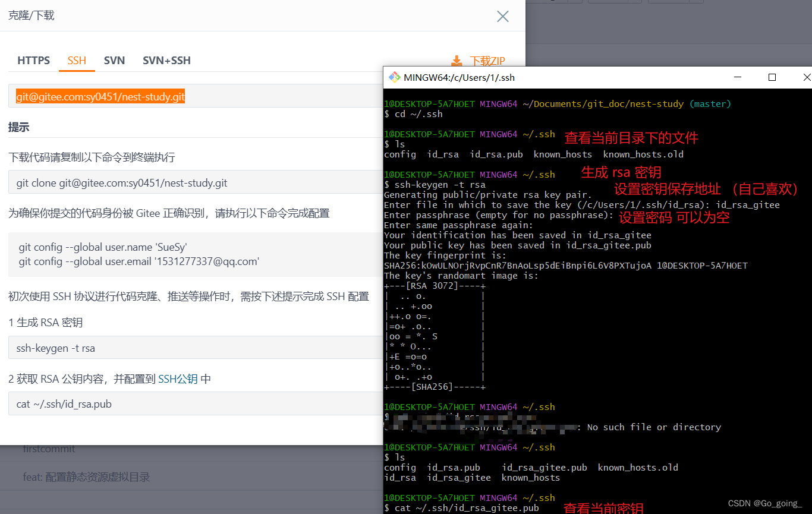Image resolution: width=812 pixels, height=514 pixels.
Task: Click the highlighted git@gitee.com SSH URL field
Action: (196, 96)
